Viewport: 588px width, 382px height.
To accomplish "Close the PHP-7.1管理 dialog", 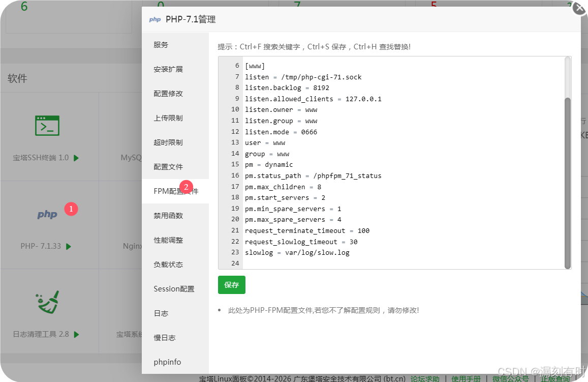I will (x=580, y=8).
